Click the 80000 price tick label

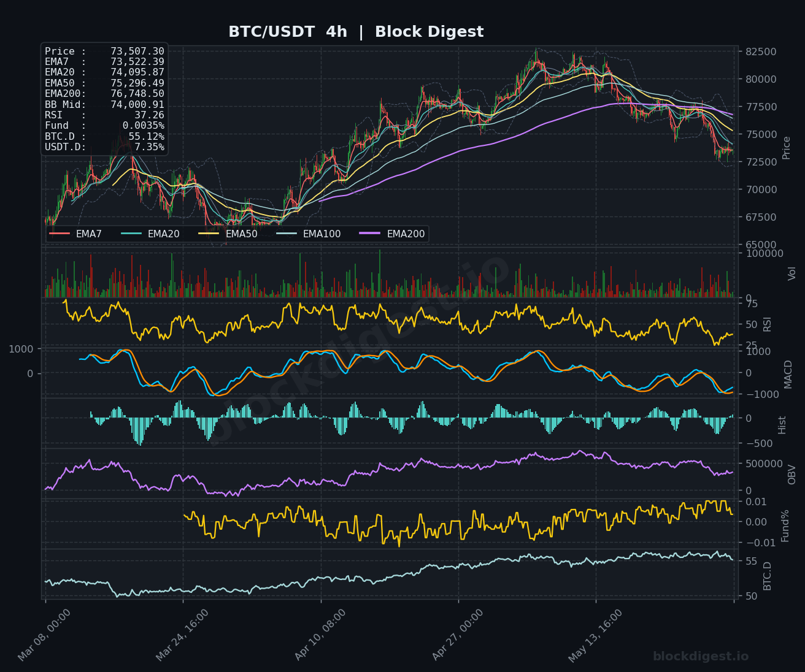761,79
